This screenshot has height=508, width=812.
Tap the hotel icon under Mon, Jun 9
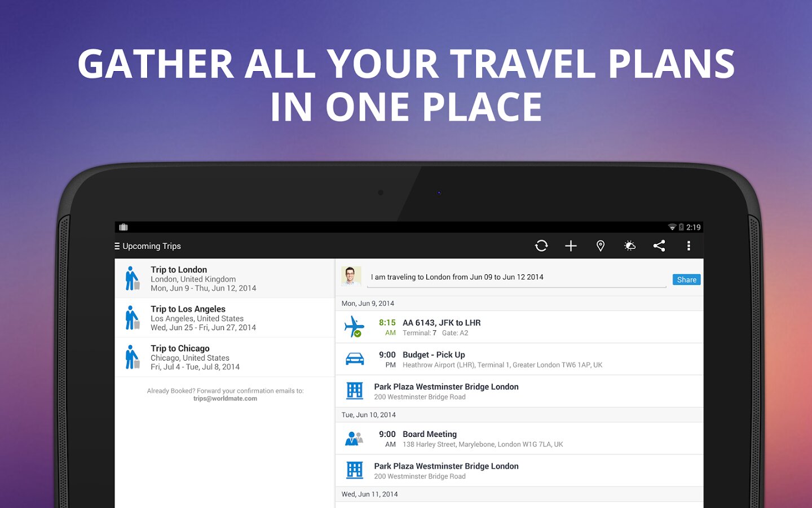click(x=354, y=391)
